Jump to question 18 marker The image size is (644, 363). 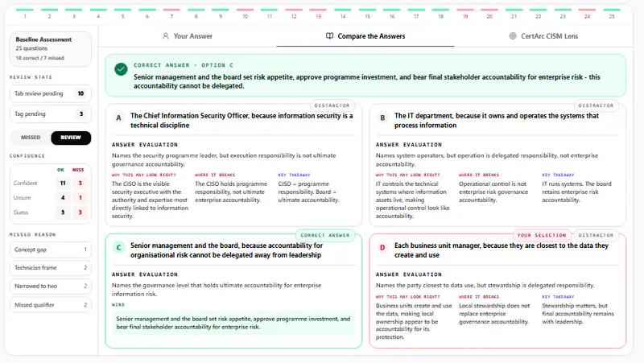(x=440, y=13)
